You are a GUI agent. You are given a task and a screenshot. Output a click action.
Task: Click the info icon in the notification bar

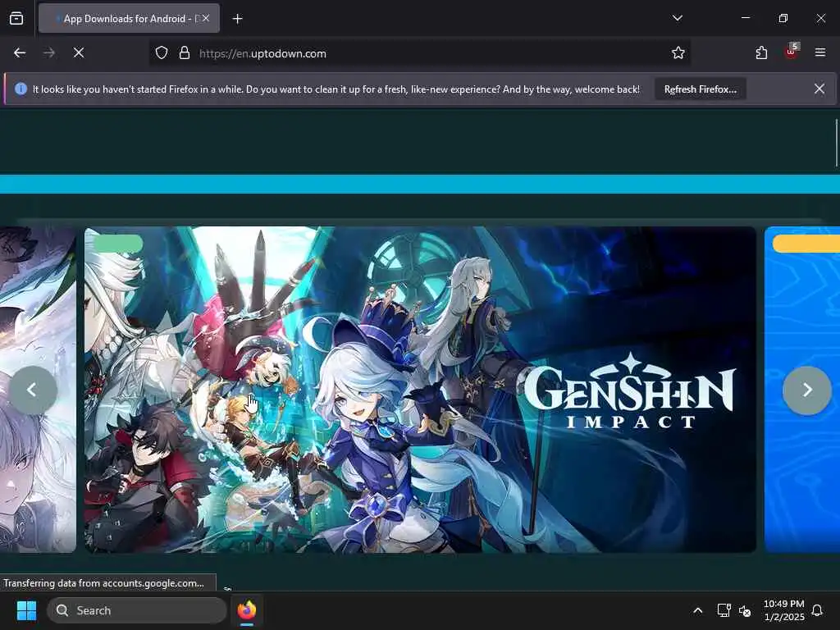[21, 89]
